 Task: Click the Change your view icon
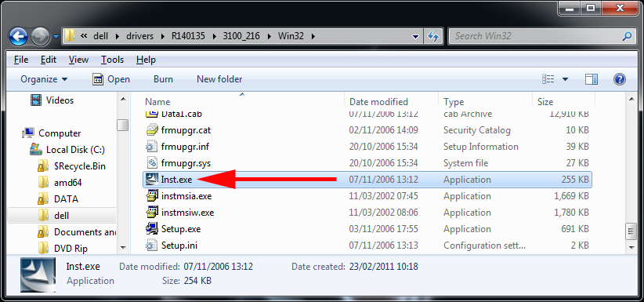[x=548, y=79]
